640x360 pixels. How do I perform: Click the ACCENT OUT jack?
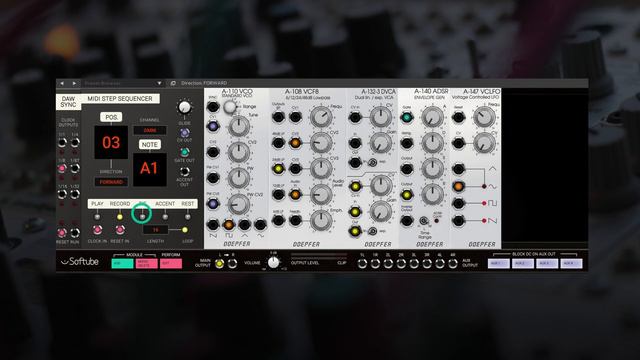click(184, 171)
